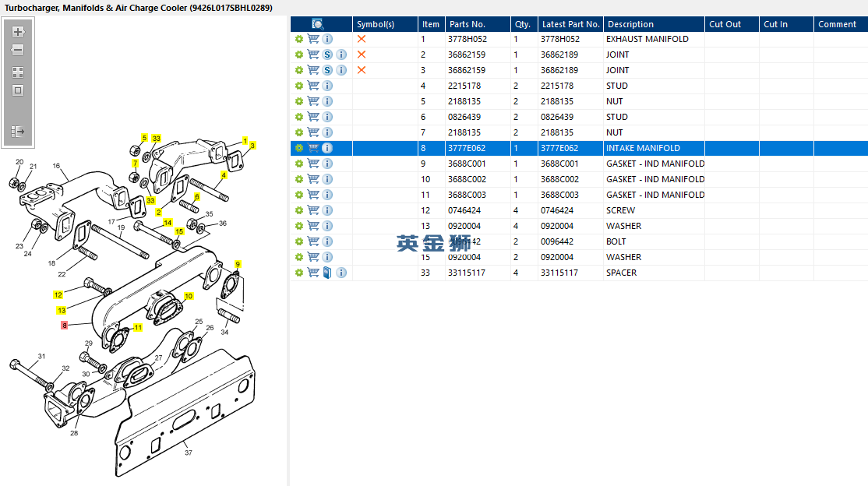Open info for gasket 3688C002
Screen dimensions: 868x486
[x=327, y=179]
